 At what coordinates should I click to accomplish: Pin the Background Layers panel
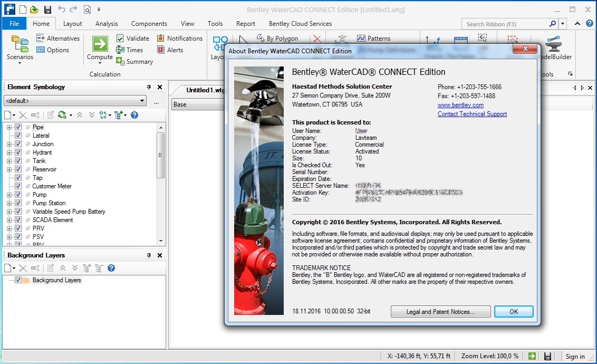pos(149,255)
